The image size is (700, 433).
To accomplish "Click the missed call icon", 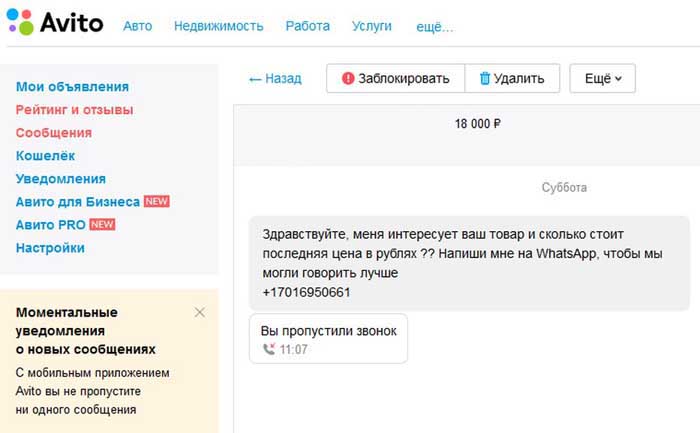I will pos(269,349).
